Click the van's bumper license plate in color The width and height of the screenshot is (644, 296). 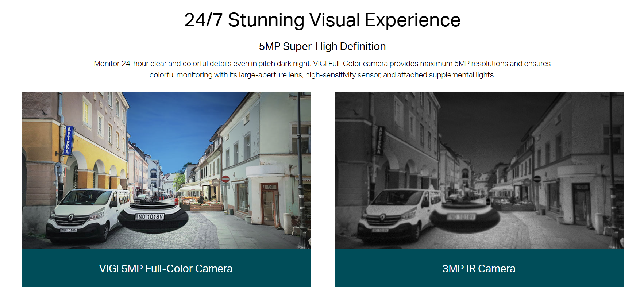click(69, 230)
